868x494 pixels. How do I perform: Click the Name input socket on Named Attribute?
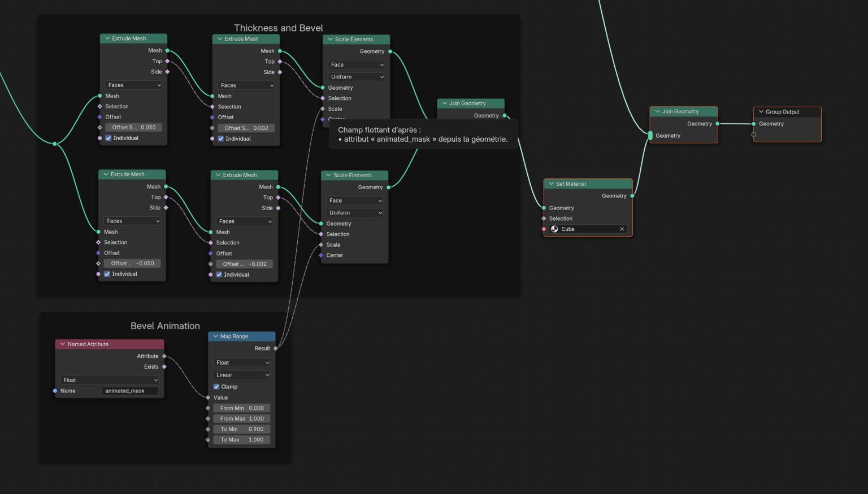55,391
